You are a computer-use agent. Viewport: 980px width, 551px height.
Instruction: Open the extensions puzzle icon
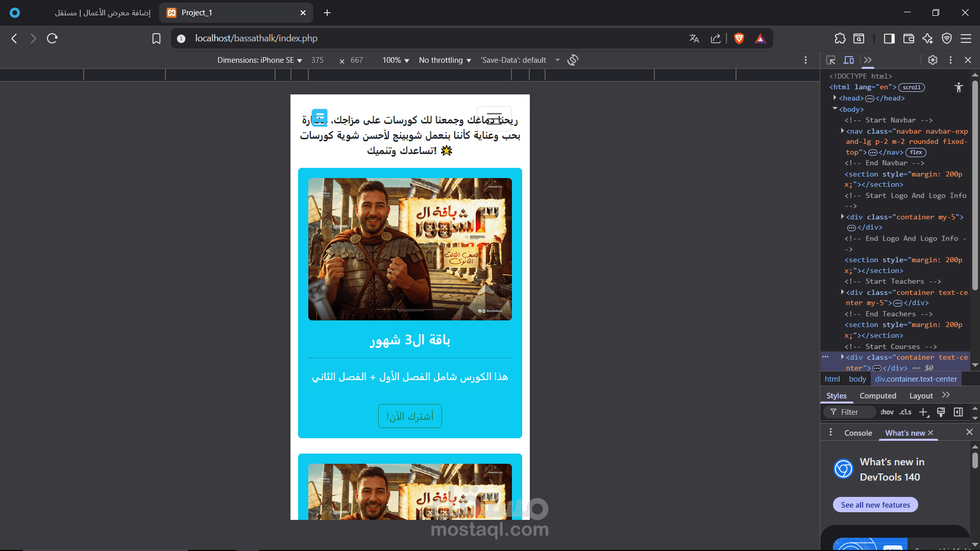tap(840, 38)
